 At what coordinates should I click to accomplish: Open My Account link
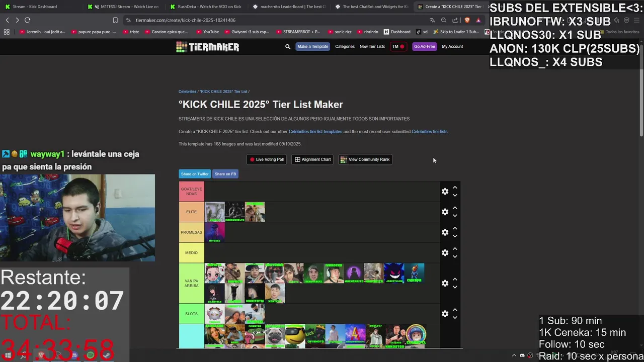coord(452,47)
